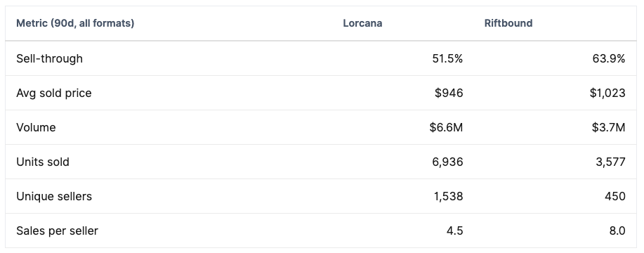The image size is (644, 253).
Task: Click Riftbound's $1,023 average price cell
Action: (607, 93)
